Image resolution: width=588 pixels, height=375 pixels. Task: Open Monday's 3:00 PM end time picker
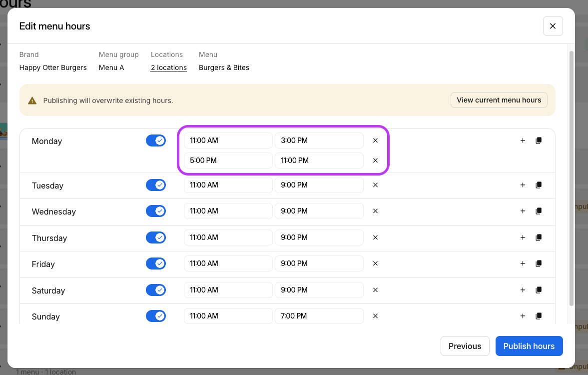pyautogui.click(x=319, y=140)
